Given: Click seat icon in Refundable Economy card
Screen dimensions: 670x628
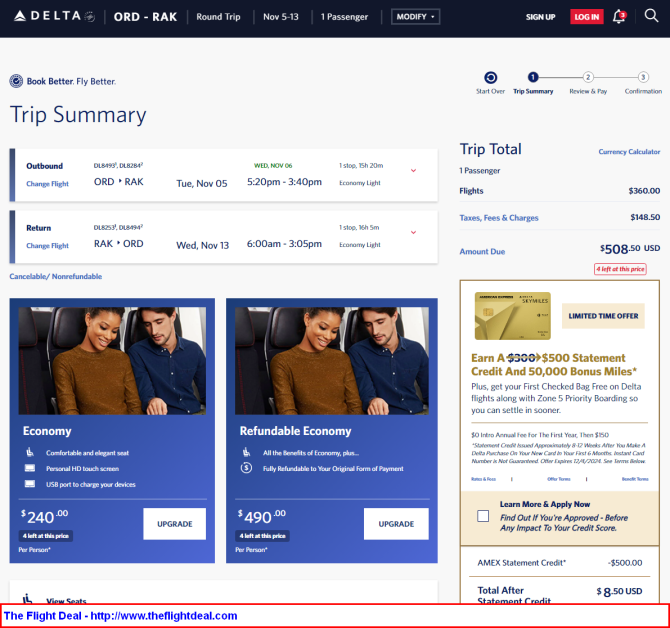Looking at the screenshot, I should [x=247, y=452].
